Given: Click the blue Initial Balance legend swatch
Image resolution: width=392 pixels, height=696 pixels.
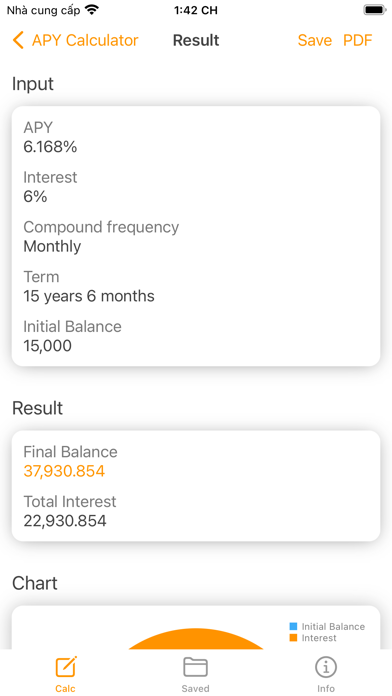Looking at the screenshot, I should point(293,626).
